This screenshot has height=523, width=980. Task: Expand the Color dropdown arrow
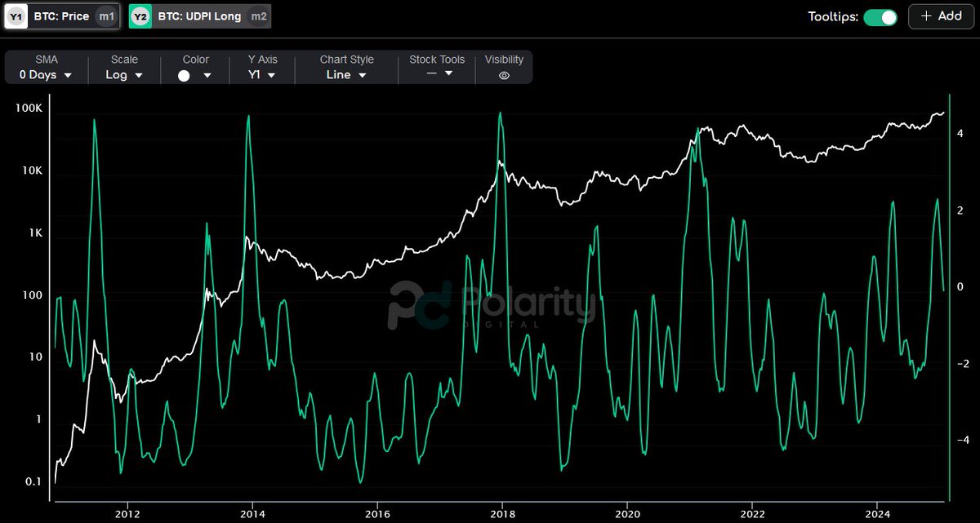click(x=207, y=74)
